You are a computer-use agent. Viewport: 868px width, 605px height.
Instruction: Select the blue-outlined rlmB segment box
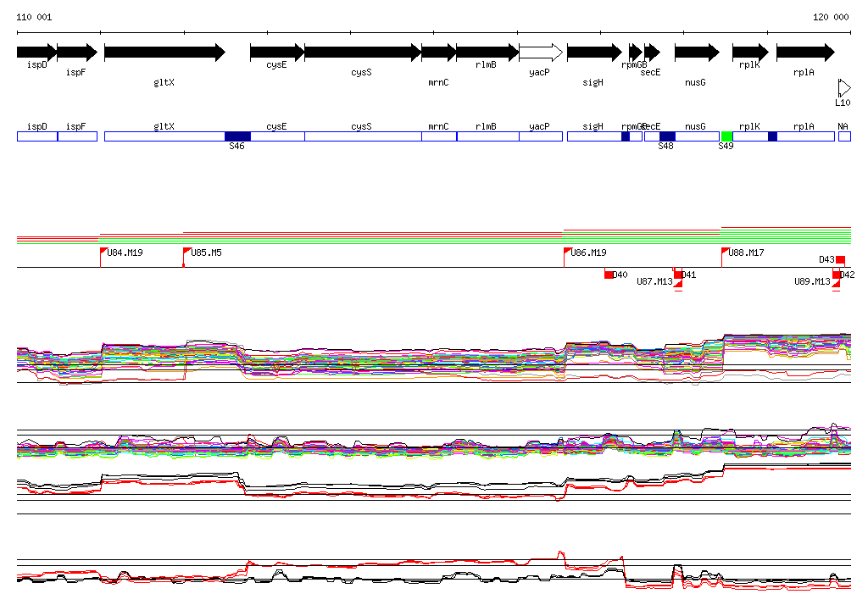point(487,136)
